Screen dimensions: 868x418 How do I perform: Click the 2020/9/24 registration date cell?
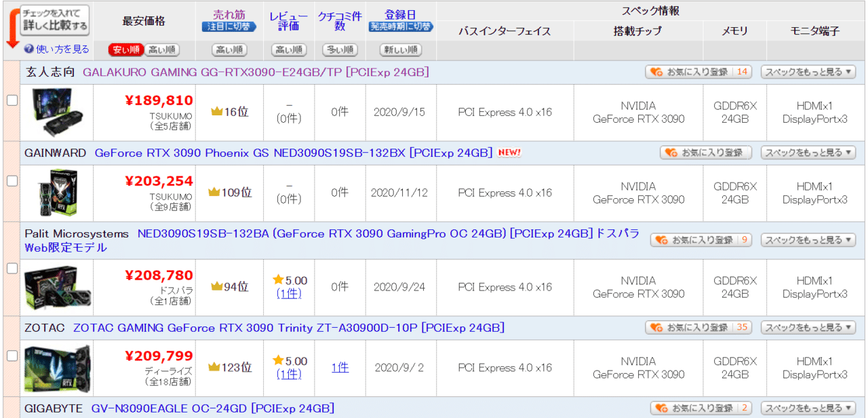click(399, 287)
